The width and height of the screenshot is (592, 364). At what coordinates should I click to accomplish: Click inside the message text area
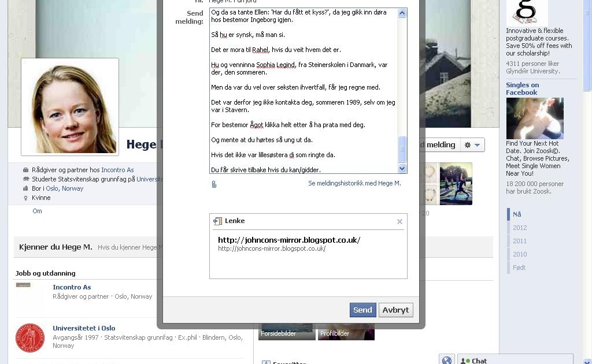tap(304, 91)
